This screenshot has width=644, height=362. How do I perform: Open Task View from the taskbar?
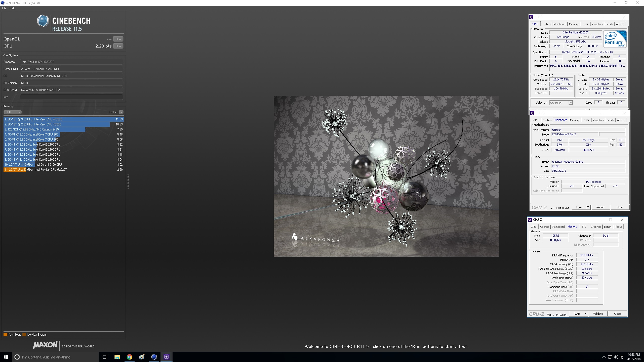[x=105, y=357]
